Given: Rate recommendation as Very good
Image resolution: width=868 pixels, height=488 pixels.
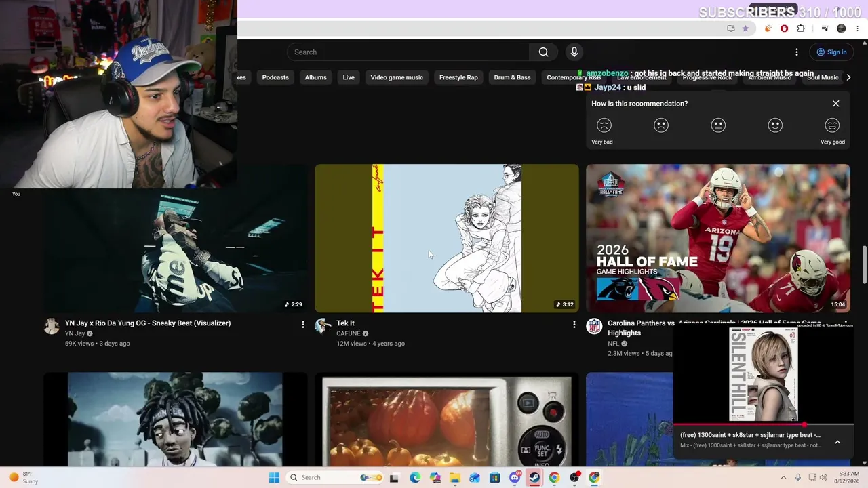Looking at the screenshot, I should [x=832, y=125].
